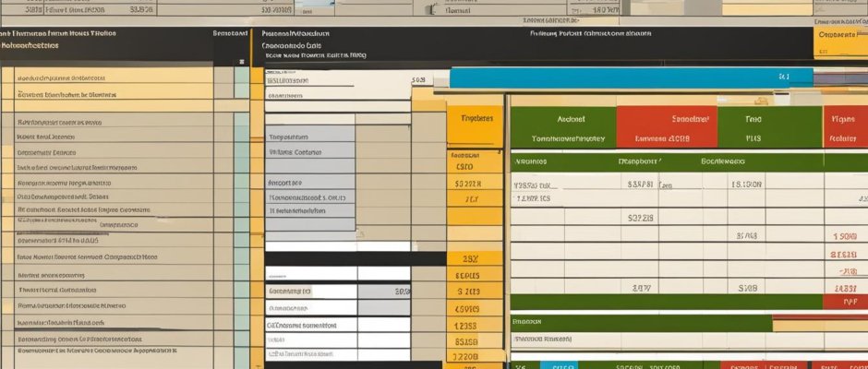Image resolution: width=868 pixels, height=369 pixels.
Task: Switch to the cyan sheet tab along the bottom edge
Action: [x=559, y=365]
